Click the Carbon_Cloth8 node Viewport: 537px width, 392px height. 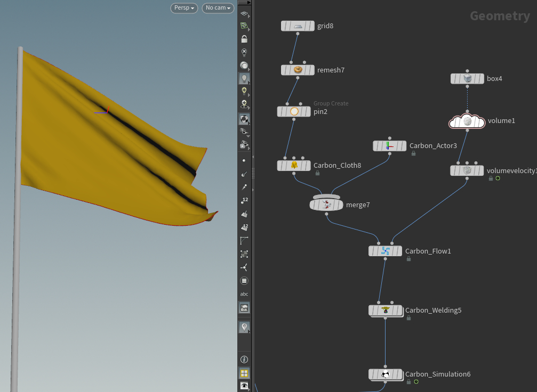294,166
